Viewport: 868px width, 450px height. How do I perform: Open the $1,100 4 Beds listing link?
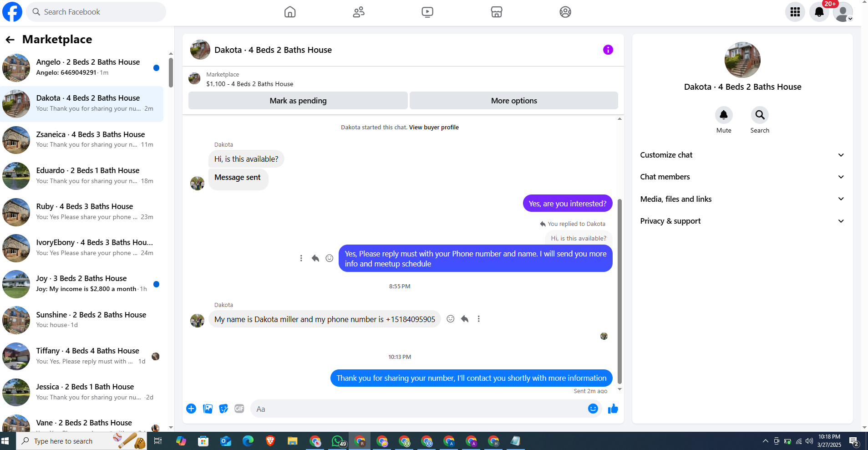[x=250, y=84]
